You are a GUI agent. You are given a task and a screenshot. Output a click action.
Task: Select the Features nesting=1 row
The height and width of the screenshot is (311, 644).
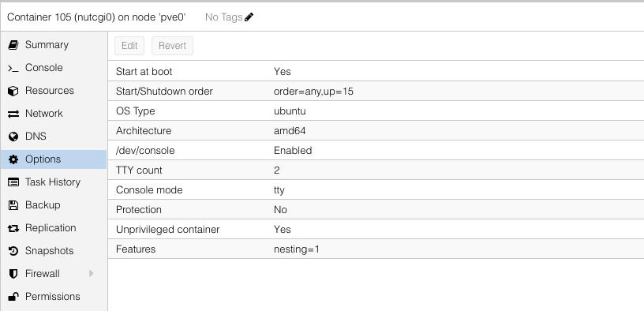click(376, 249)
